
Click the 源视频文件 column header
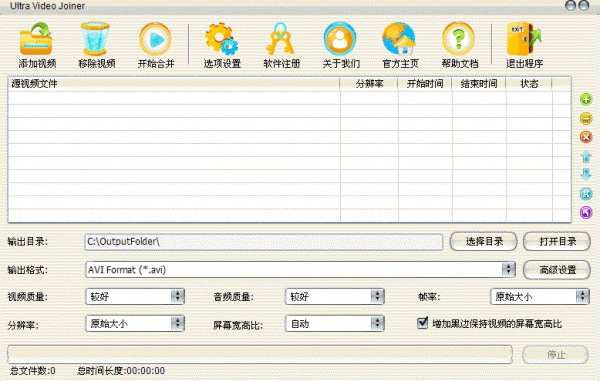click(174, 84)
